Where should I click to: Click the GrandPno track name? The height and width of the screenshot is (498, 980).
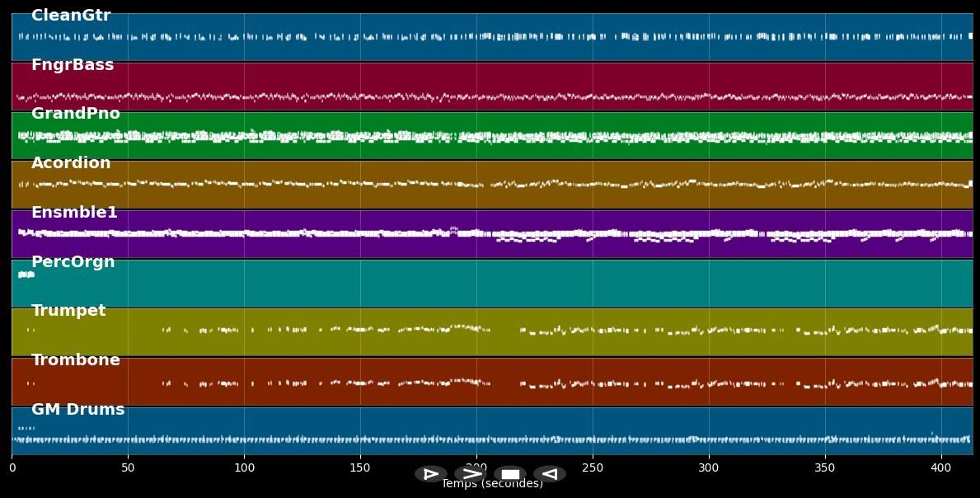point(76,114)
